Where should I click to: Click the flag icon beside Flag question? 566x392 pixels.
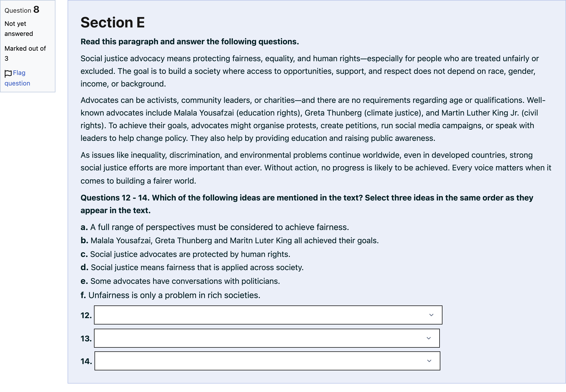[x=8, y=73]
